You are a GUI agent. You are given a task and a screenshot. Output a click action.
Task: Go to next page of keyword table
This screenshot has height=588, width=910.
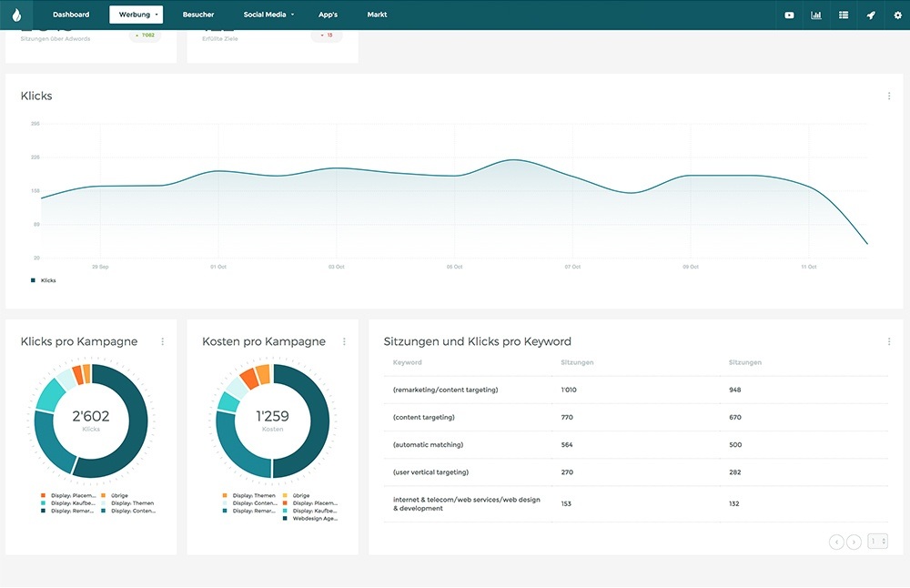(x=854, y=542)
